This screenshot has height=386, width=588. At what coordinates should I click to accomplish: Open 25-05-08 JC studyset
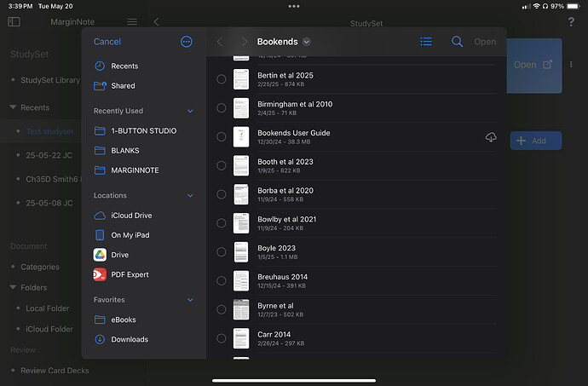[x=49, y=203]
